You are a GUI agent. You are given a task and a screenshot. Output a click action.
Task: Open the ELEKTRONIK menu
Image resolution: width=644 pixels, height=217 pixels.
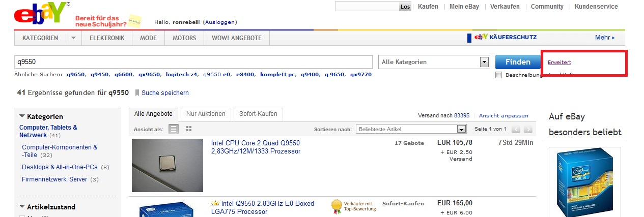pyautogui.click(x=107, y=38)
